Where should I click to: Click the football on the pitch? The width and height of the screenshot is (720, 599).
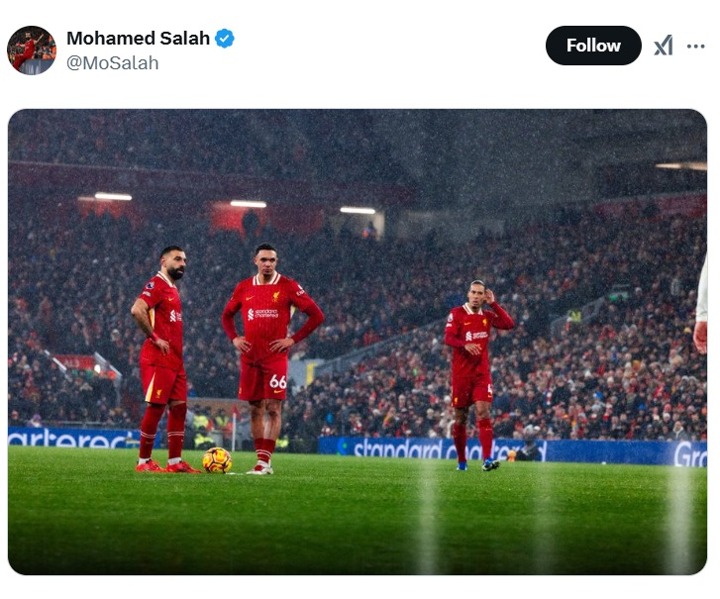(x=217, y=460)
